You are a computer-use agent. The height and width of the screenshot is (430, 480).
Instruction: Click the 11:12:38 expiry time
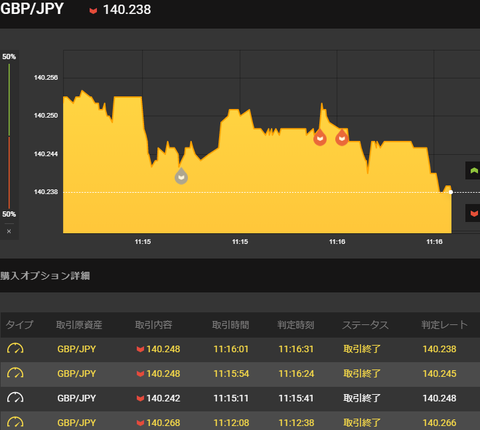point(296,423)
